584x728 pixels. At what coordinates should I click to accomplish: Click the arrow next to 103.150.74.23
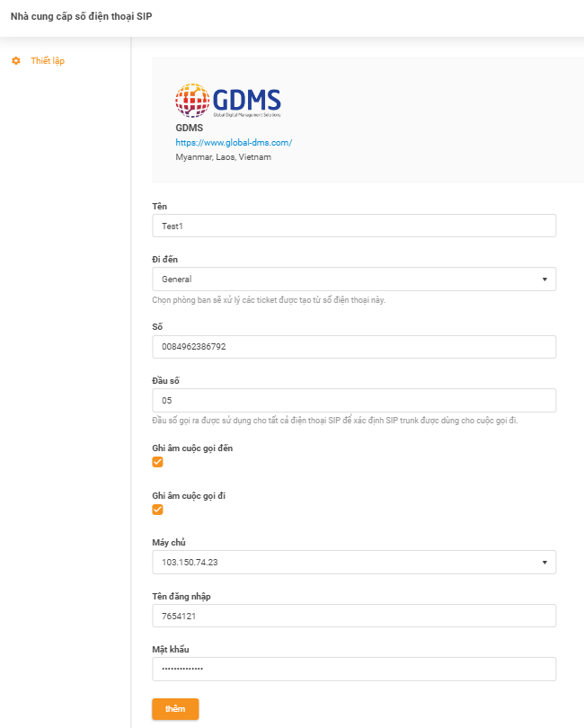pos(544,562)
